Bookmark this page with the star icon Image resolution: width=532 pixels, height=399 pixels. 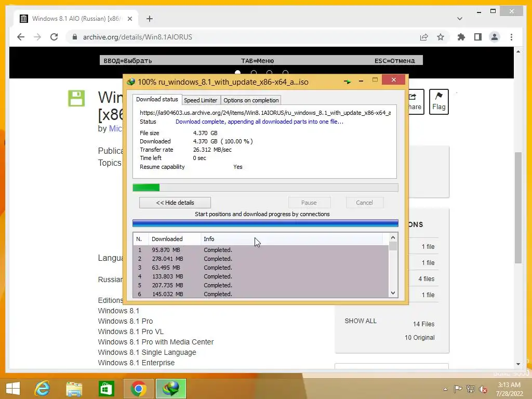441,37
